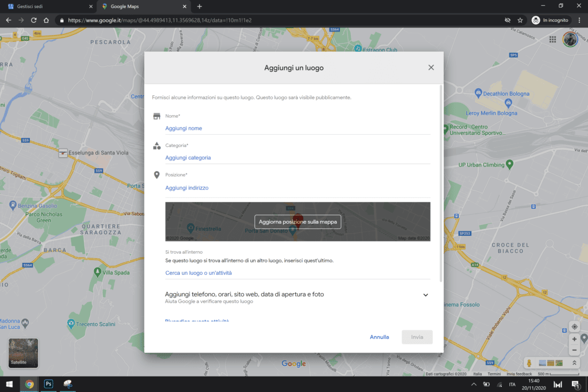The width and height of the screenshot is (588, 392).
Task: Click the my location target icon
Action: 574,327
